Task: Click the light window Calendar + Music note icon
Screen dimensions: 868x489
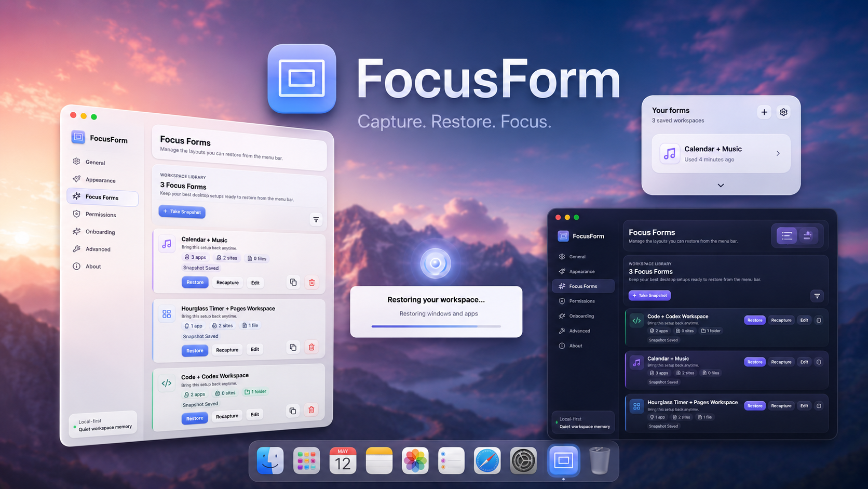Action: pyautogui.click(x=167, y=244)
